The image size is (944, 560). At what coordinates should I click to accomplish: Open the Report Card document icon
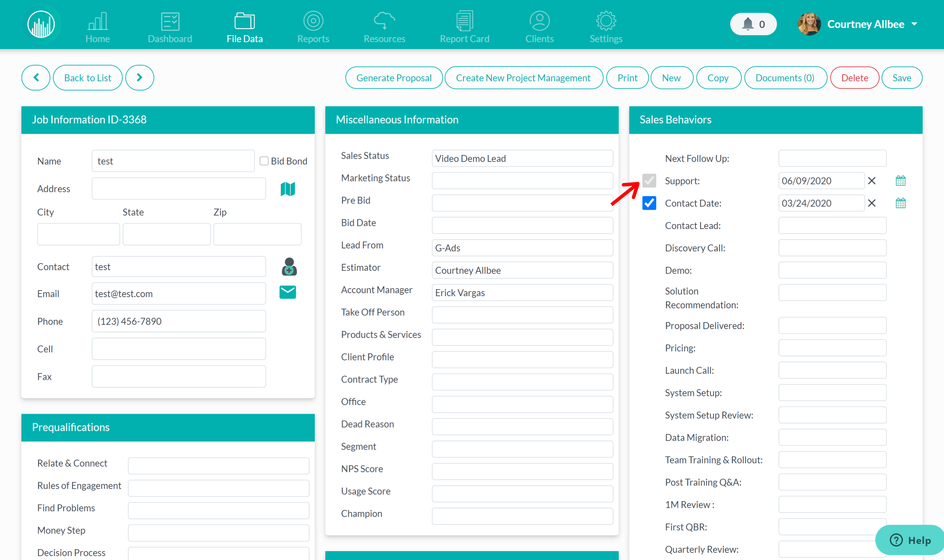464,21
